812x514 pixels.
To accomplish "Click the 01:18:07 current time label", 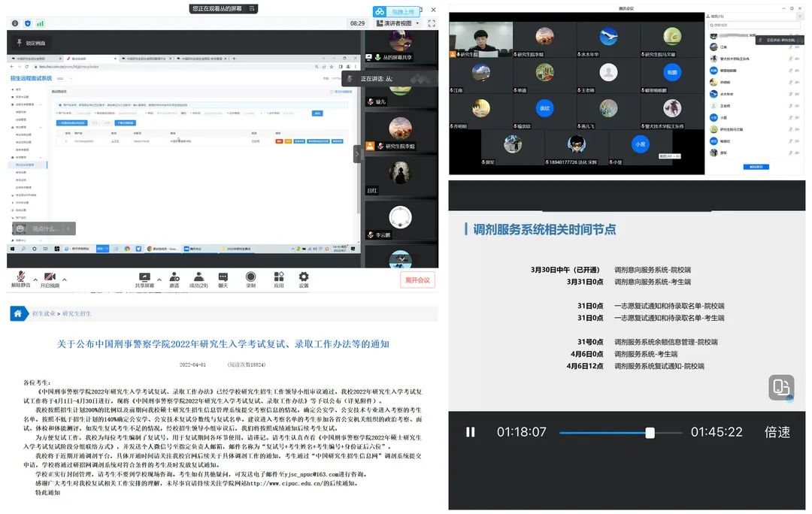I will tap(522, 432).
